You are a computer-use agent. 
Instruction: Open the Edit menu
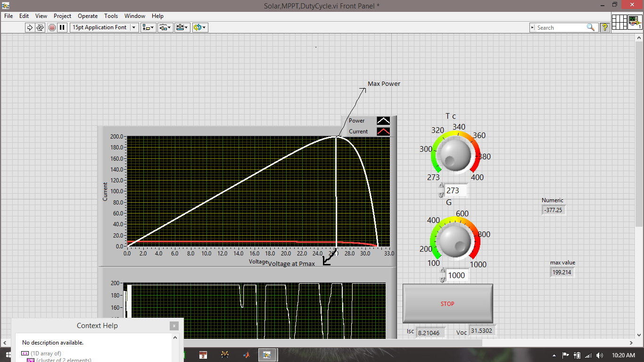click(24, 16)
